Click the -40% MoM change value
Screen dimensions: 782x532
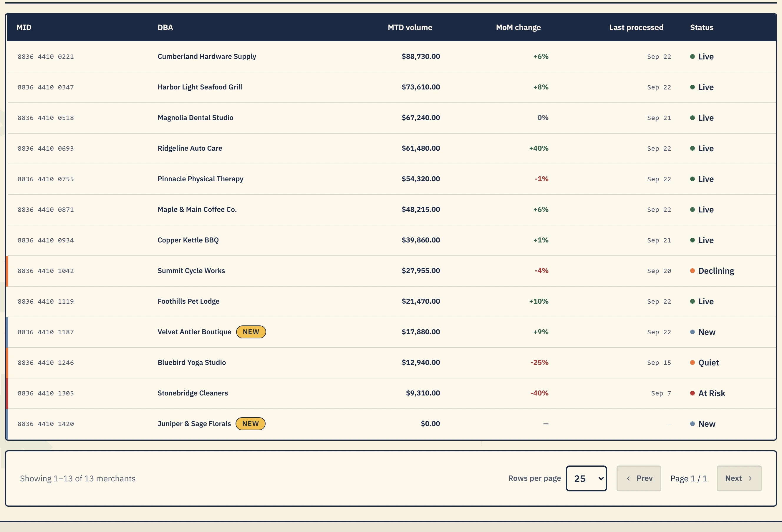[x=539, y=393]
